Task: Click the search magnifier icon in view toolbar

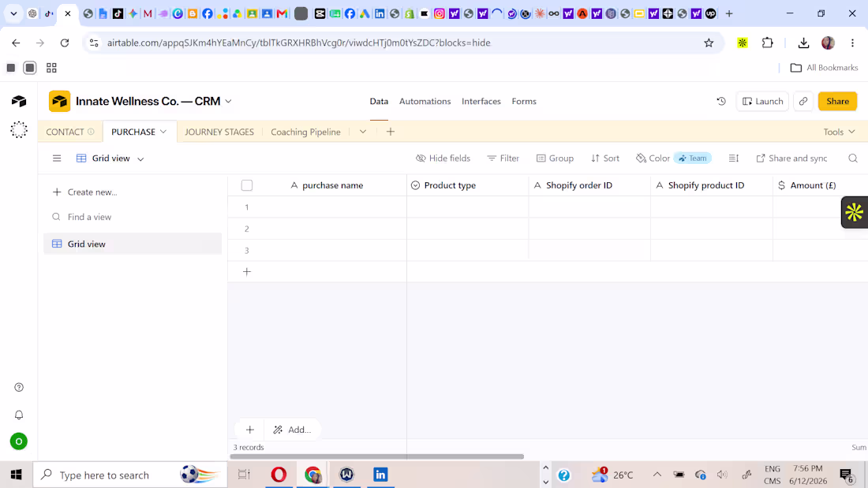Action: tap(853, 158)
